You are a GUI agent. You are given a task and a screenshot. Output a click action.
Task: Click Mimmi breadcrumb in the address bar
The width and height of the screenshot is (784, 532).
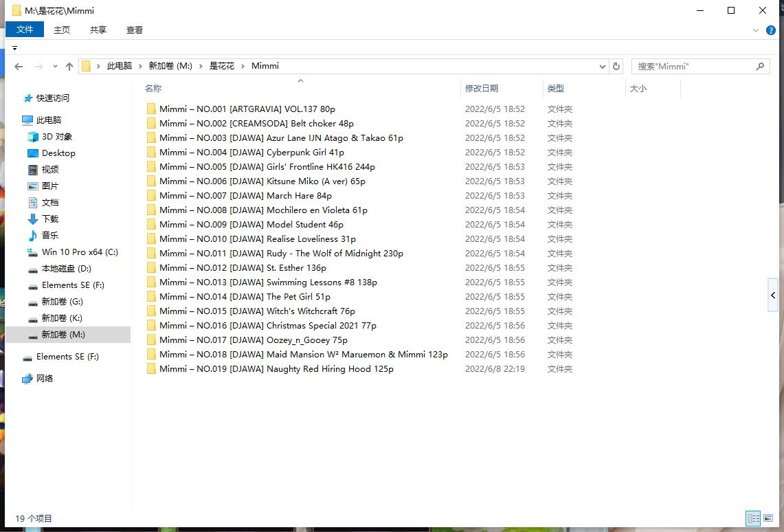click(x=265, y=66)
